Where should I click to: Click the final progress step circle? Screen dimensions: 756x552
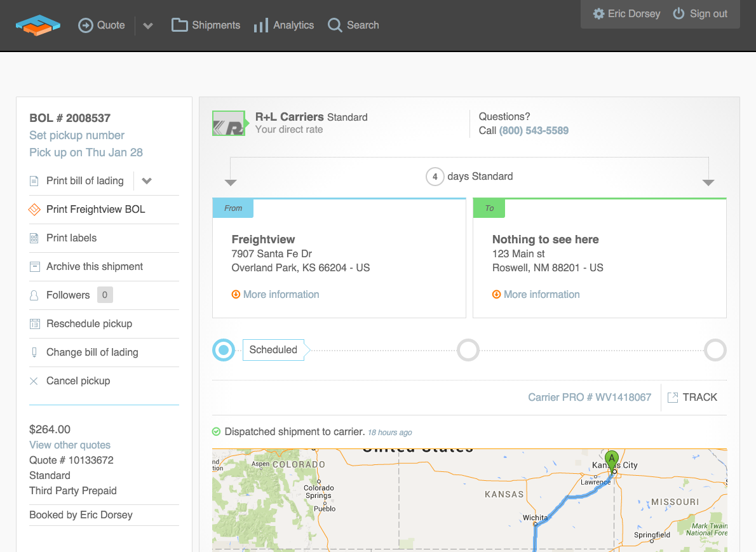tap(715, 350)
